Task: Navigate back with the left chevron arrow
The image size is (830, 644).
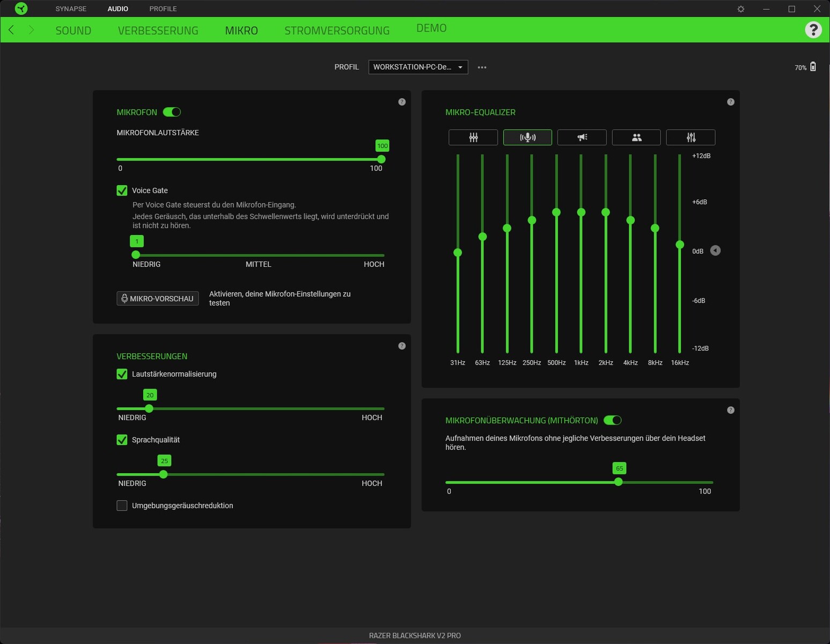Action: pyautogui.click(x=11, y=30)
